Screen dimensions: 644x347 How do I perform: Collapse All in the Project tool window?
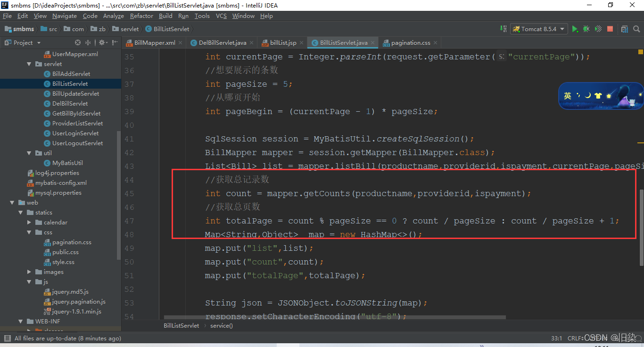(x=88, y=42)
